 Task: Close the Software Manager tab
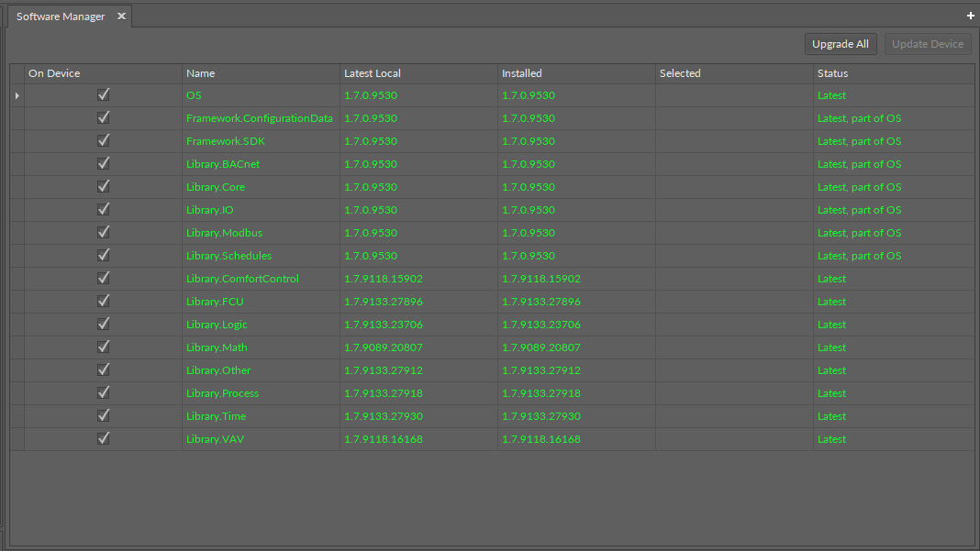click(121, 17)
